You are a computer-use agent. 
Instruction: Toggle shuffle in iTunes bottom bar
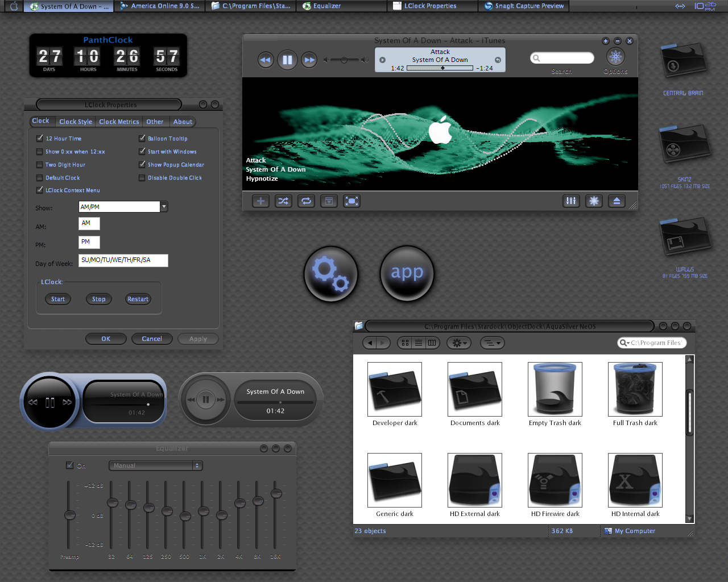283,201
